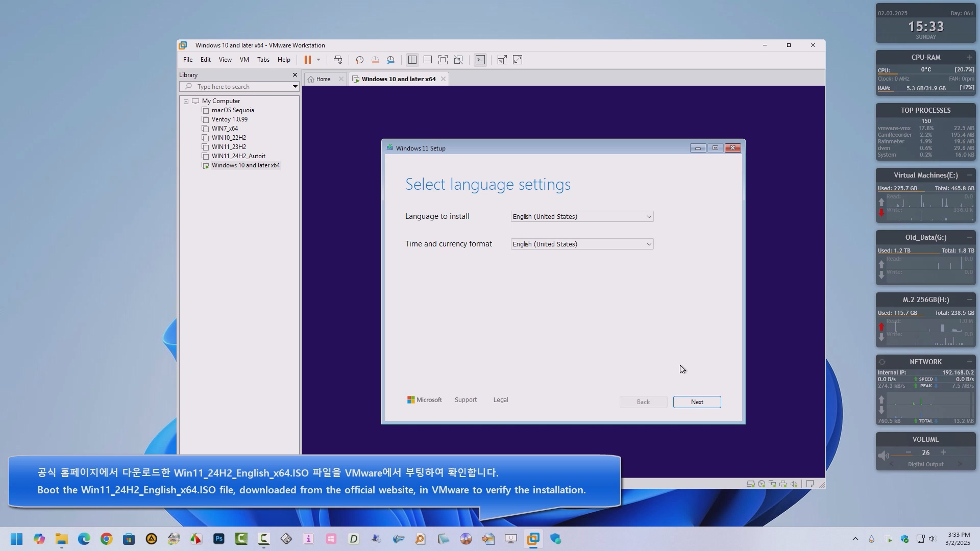Toggle the console view button
Screen dimensions: 980x551
click(x=480, y=60)
